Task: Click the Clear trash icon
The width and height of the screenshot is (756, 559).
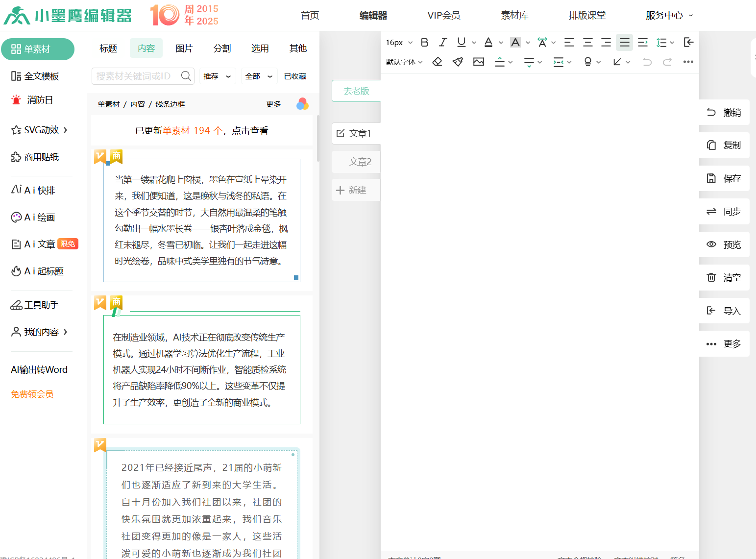Action: pos(711,277)
